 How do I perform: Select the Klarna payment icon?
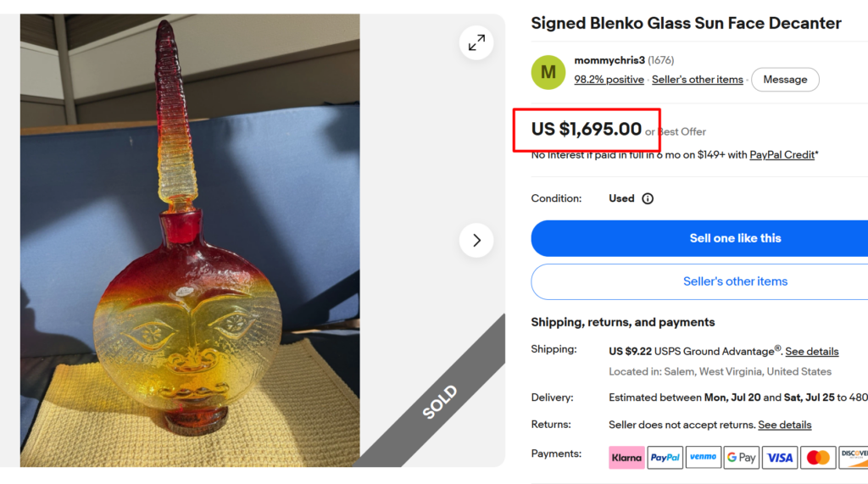626,458
